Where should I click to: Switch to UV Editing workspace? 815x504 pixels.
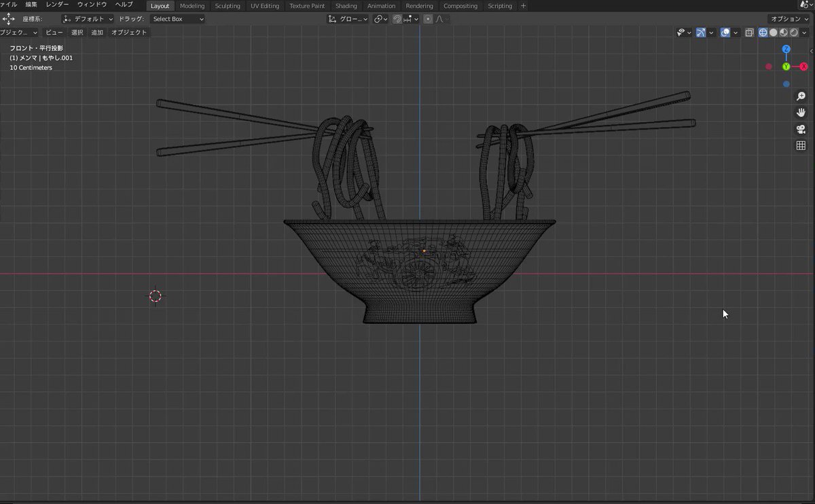tap(264, 5)
